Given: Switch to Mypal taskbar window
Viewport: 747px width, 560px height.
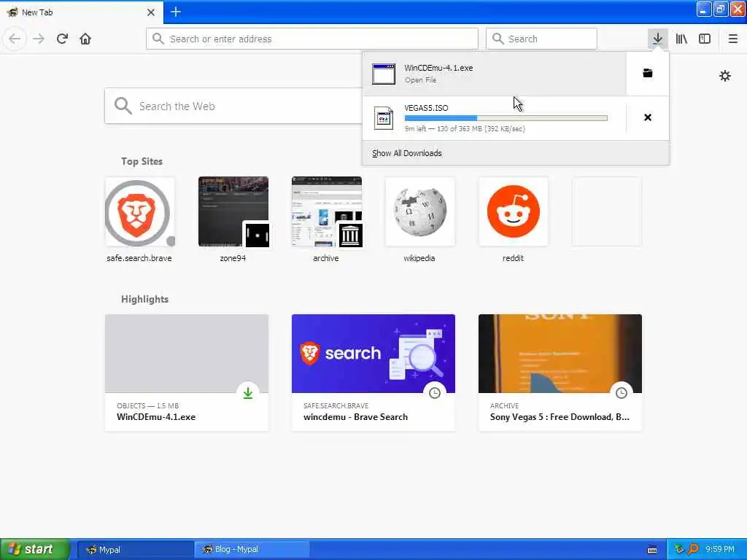Looking at the screenshot, I should pos(135,550).
